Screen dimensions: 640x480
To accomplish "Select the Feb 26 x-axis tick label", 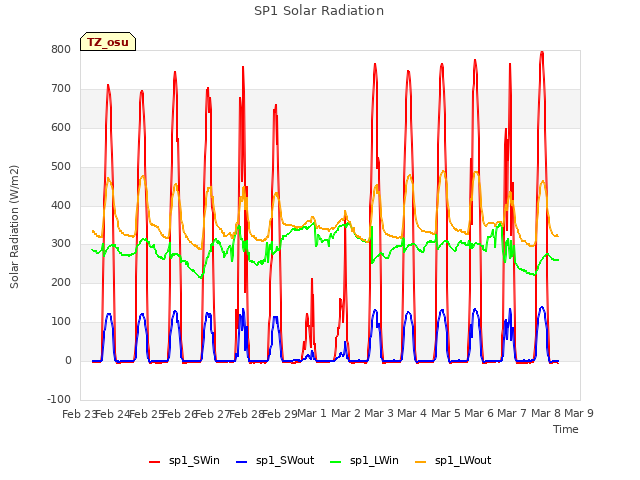I will [x=180, y=414].
